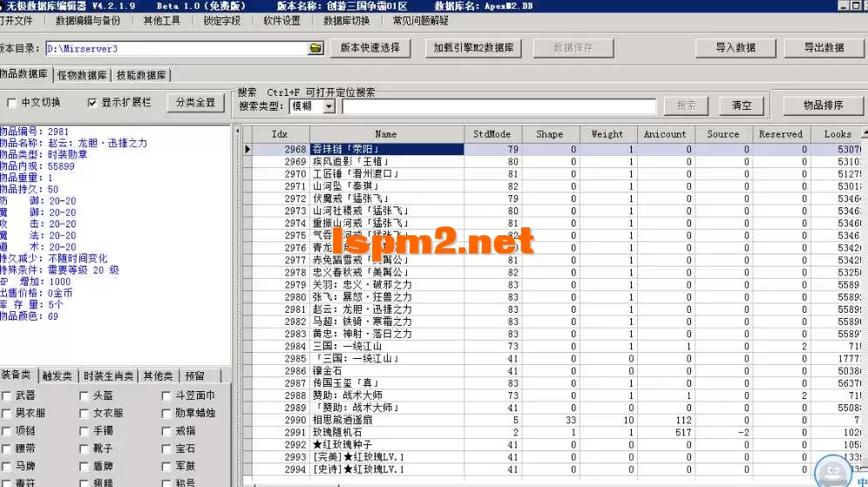The width and height of the screenshot is (868, 487).
Task: Open the 其他工具 menu
Action: click(161, 21)
